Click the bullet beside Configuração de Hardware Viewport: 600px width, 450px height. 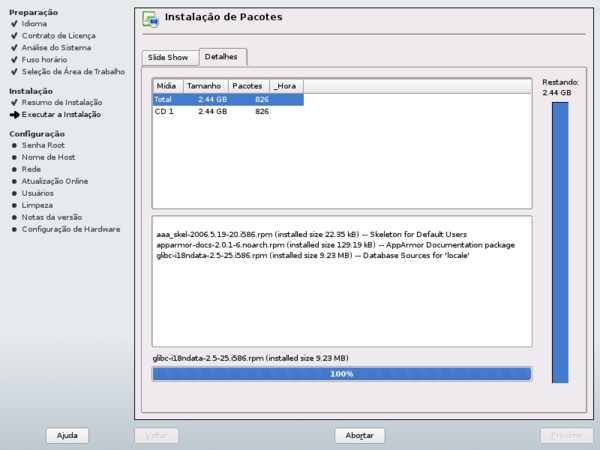coord(14,230)
